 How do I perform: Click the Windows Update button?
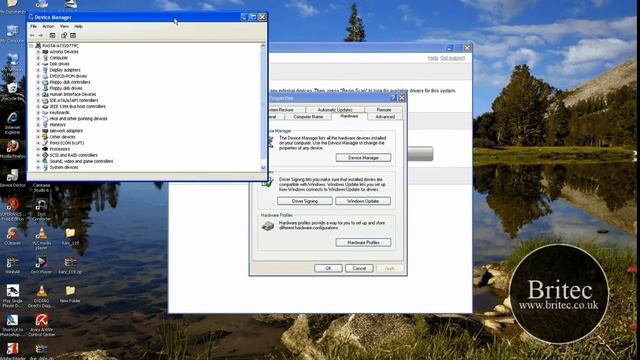click(363, 201)
